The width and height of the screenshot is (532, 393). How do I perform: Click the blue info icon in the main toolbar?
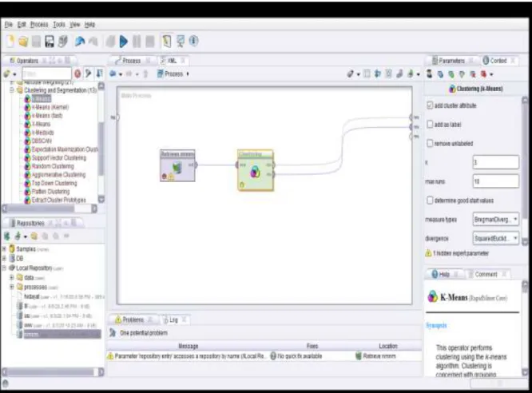pyautogui.click(x=194, y=41)
